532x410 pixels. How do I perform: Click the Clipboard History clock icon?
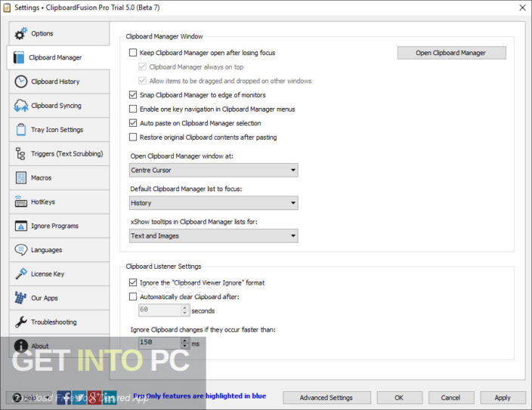[x=20, y=82]
